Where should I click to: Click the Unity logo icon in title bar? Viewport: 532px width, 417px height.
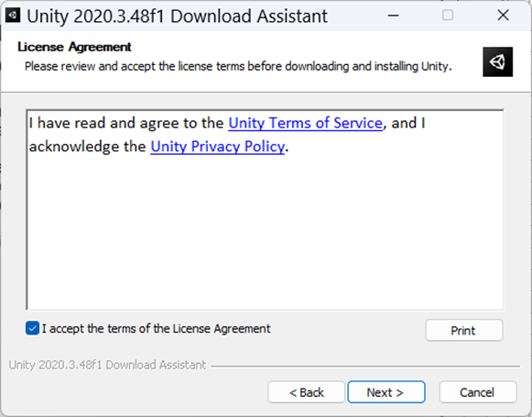[x=13, y=15]
